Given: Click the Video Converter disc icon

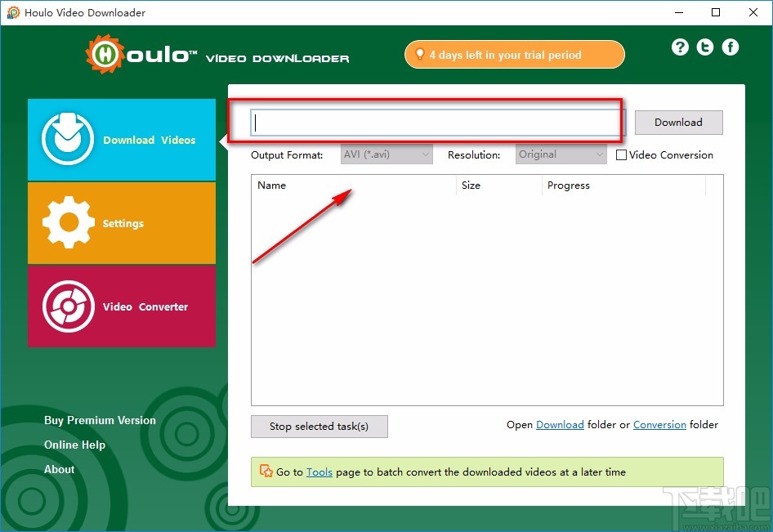Looking at the screenshot, I should pos(68,306).
